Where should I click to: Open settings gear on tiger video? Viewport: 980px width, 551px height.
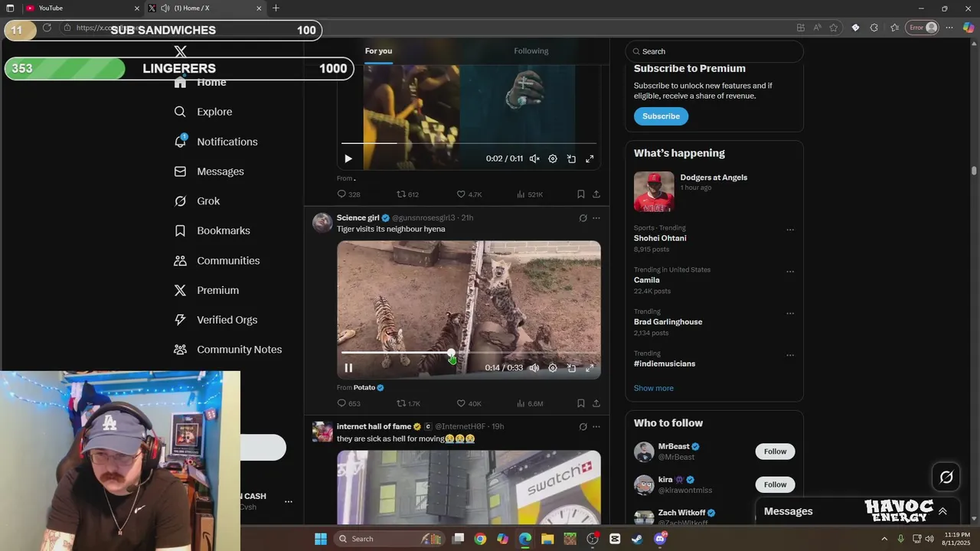[553, 368]
